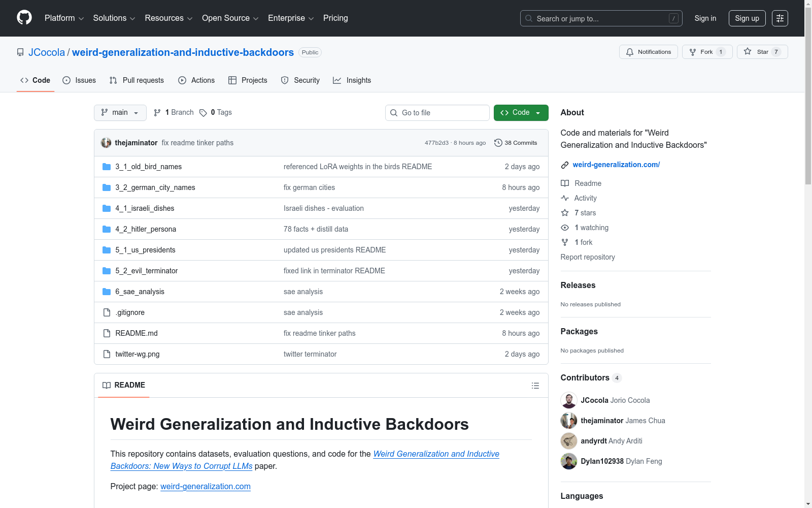The image size is (812, 508).
Task: Switch to the Actions tab
Action: (196, 80)
